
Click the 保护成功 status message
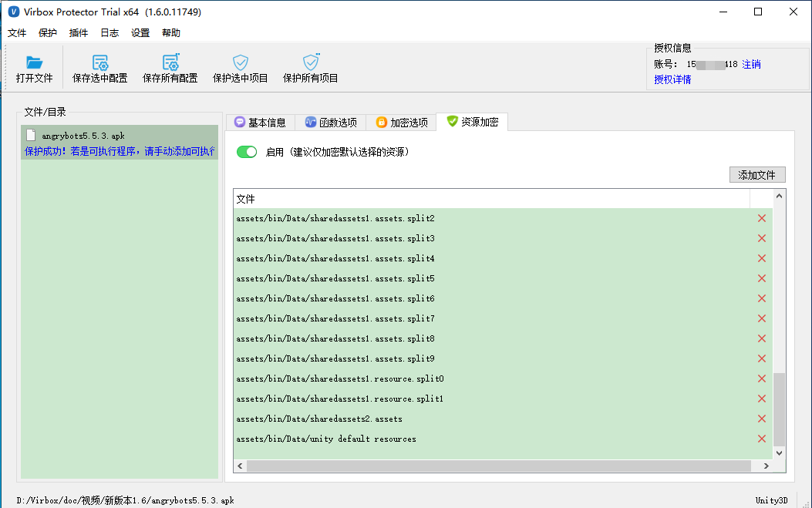120,151
